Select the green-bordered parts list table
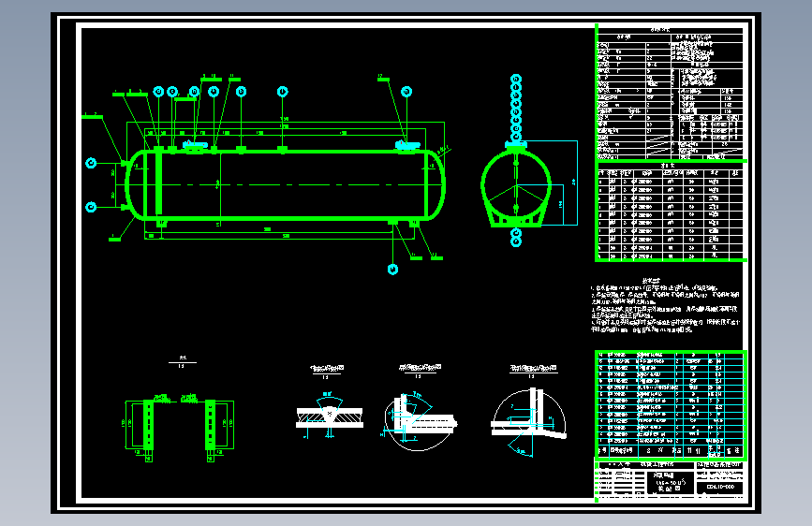The width and height of the screenshot is (812, 526). coord(671,405)
